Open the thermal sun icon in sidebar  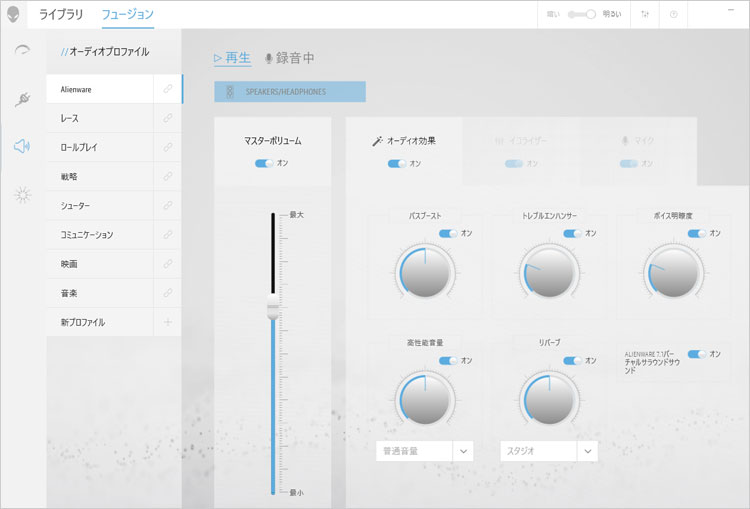22,195
